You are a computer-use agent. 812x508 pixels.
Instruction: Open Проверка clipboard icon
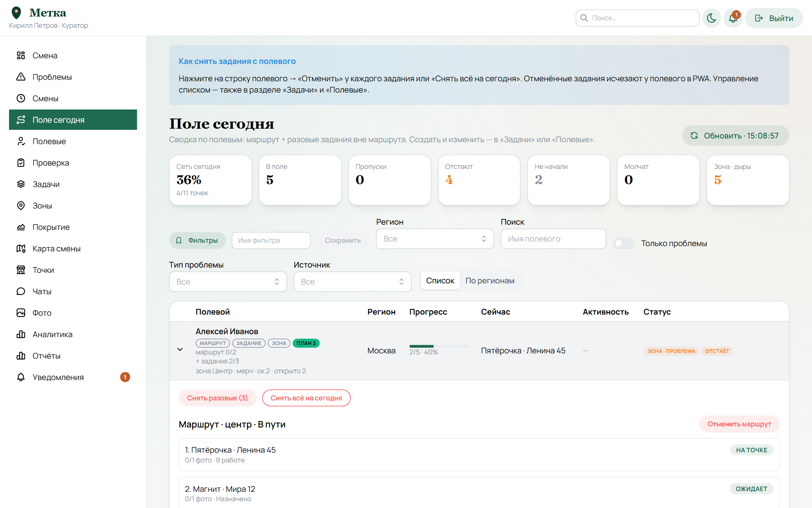(21, 163)
